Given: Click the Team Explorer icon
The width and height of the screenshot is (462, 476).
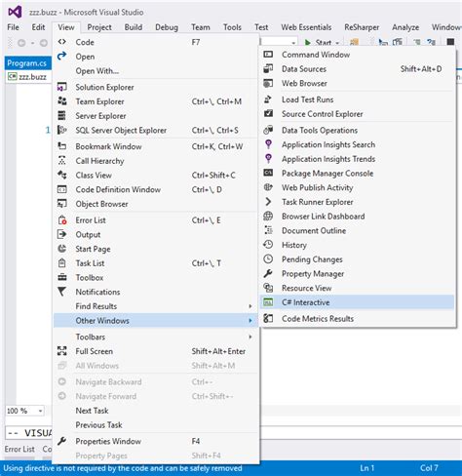Looking at the screenshot, I should (x=61, y=101).
